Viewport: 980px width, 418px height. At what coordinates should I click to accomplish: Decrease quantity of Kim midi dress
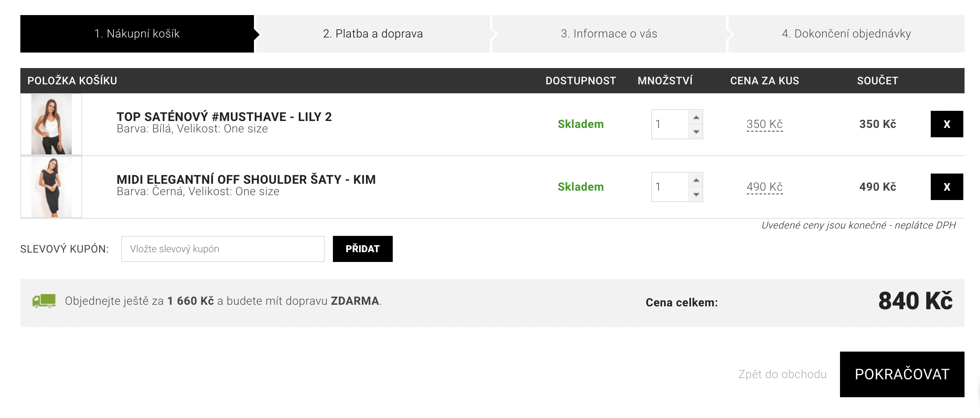pyautogui.click(x=696, y=194)
